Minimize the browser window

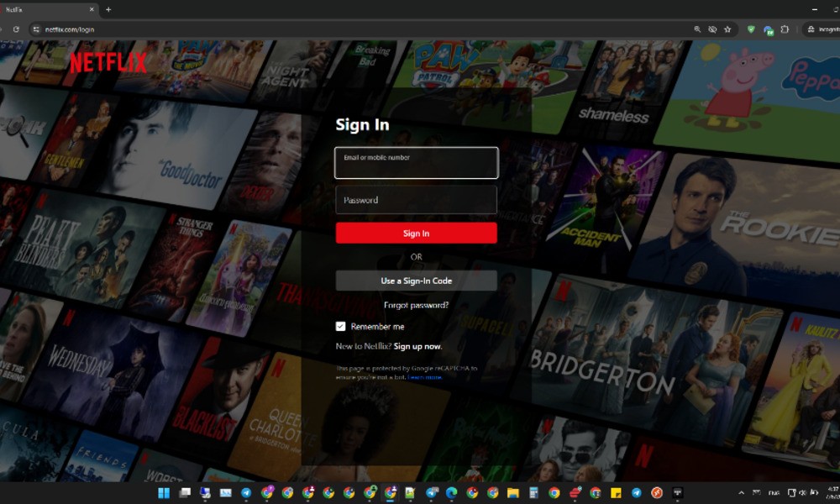pos(814,9)
